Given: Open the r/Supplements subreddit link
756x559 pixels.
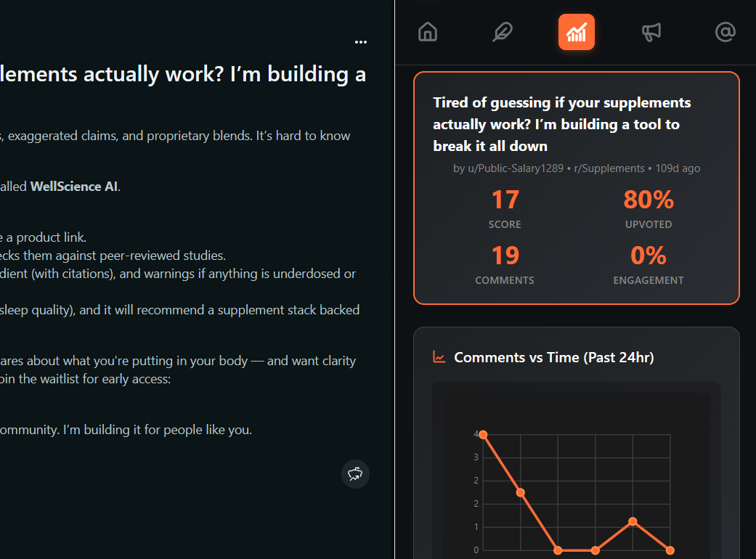Looking at the screenshot, I should [x=609, y=168].
